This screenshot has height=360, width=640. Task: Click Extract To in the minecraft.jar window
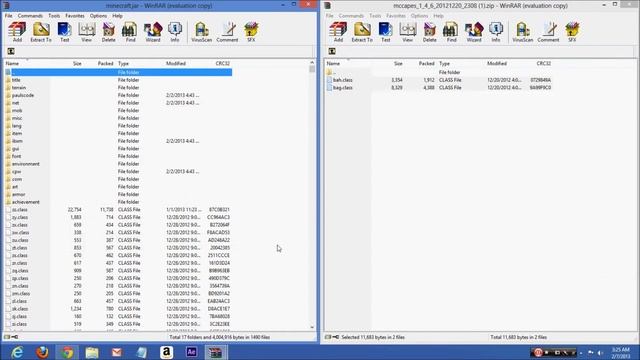(x=41, y=32)
